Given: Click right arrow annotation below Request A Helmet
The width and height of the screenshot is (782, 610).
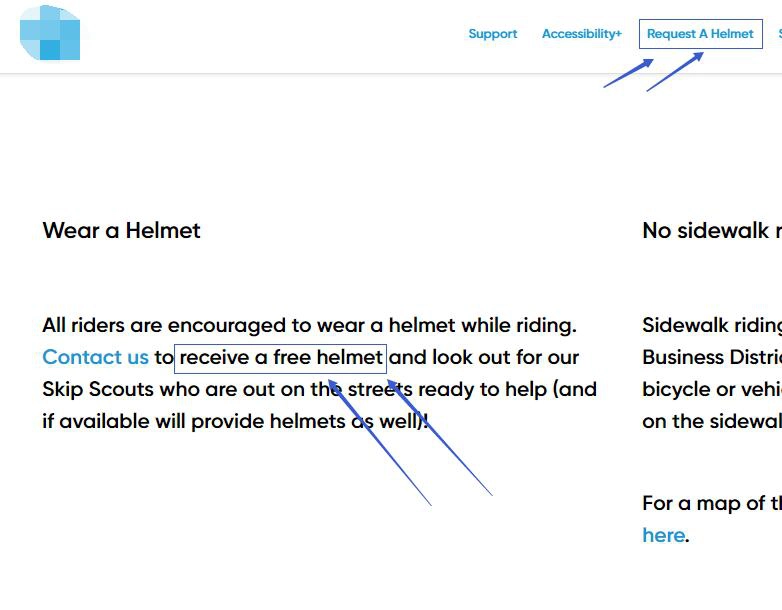Looking at the screenshot, I should [x=675, y=72].
